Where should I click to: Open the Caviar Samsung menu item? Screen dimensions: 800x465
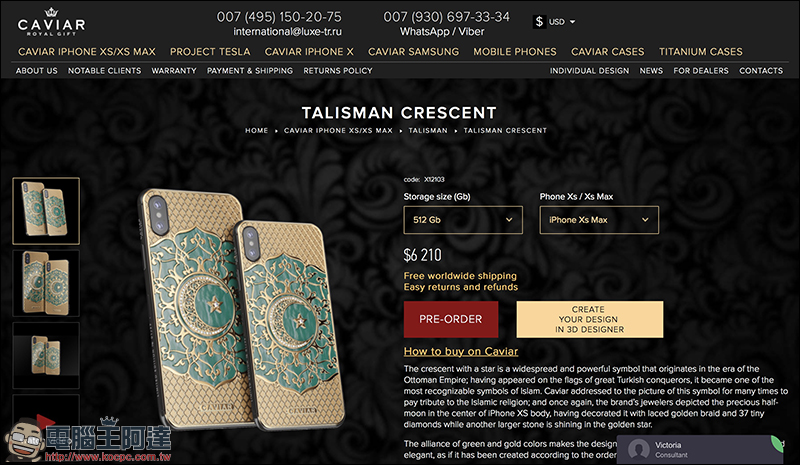click(413, 52)
